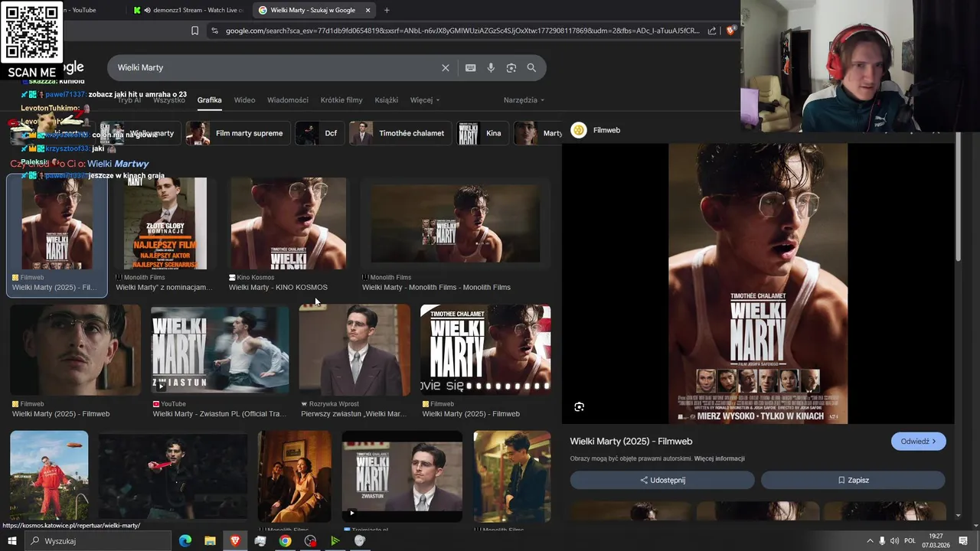Open KINO KOSMOS poster thumbnail

[289, 223]
